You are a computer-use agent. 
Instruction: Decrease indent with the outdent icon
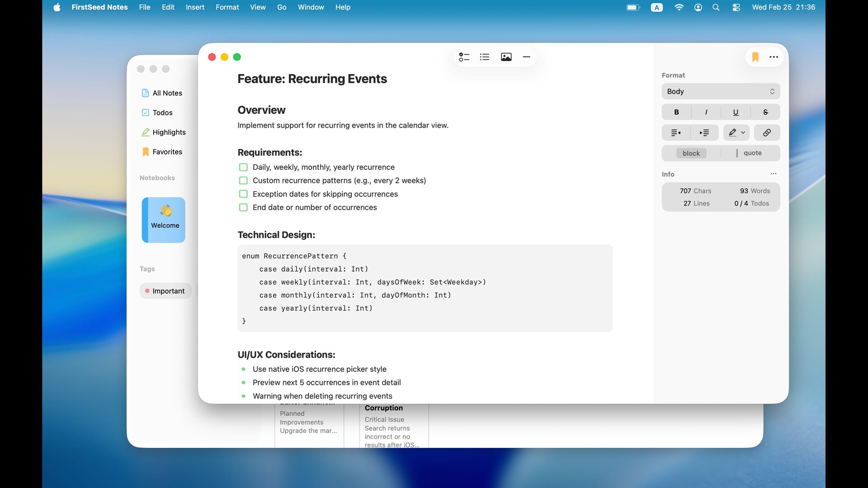click(676, 133)
